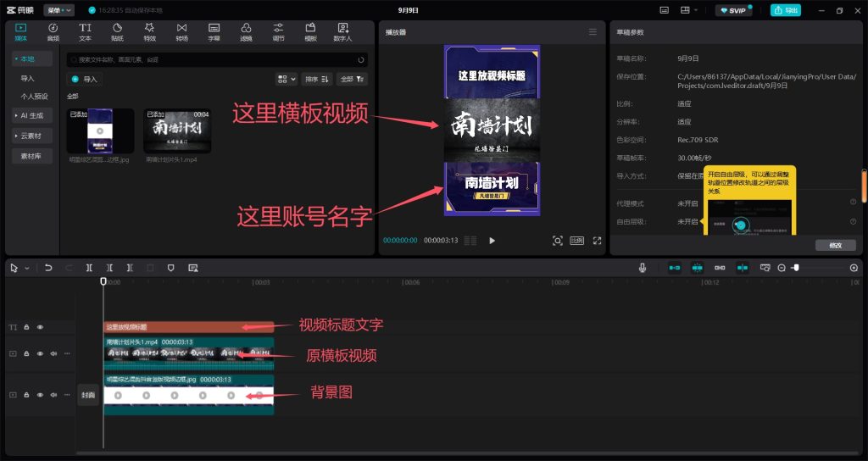Open the 特效 effects panel
This screenshot has width=868, height=461.
(x=149, y=32)
